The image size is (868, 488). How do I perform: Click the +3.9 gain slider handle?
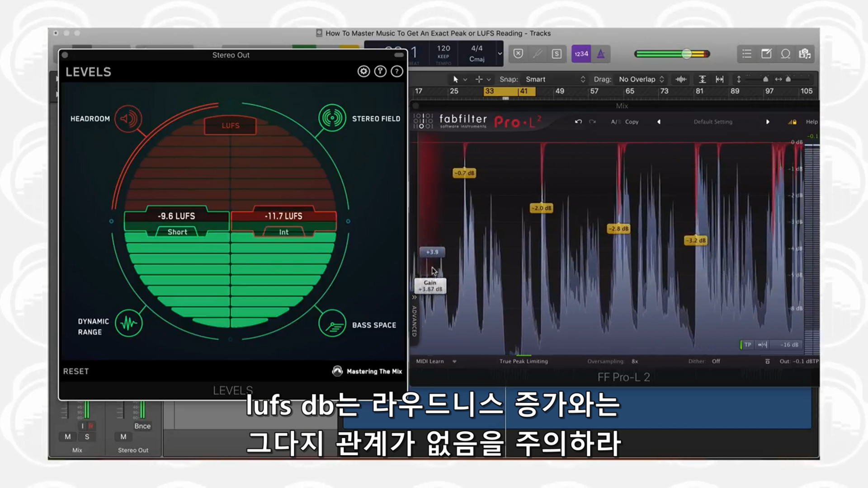[x=432, y=252]
